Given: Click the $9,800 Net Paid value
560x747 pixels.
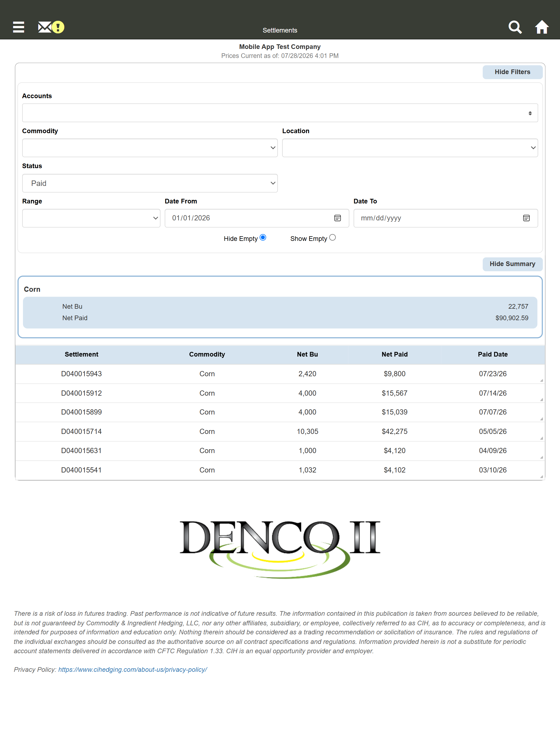Looking at the screenshot, I should (395, 374).
